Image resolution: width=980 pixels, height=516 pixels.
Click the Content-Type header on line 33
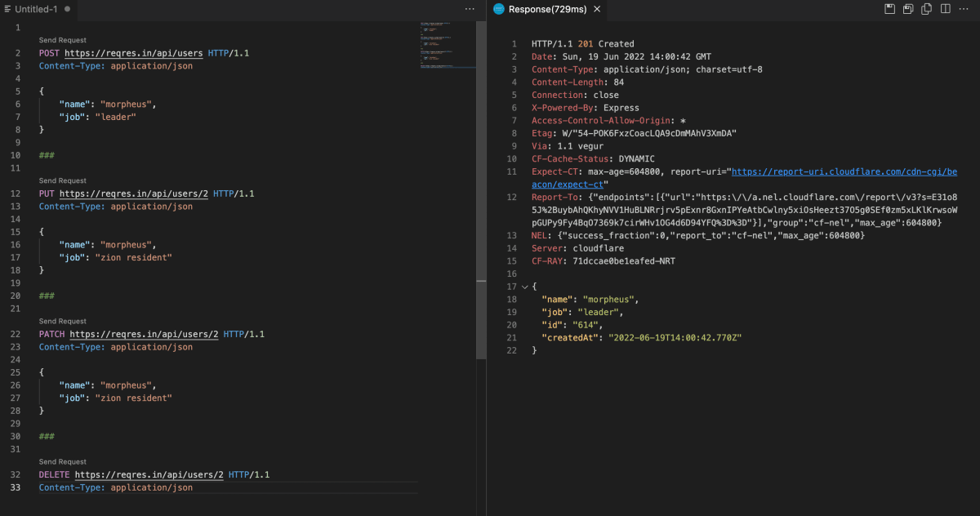pos(116,487)
